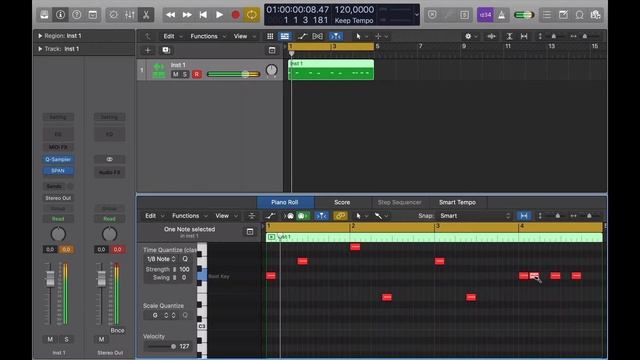Switch to the Score tab
Screen dimensions: 640x360
click(342, 202)
